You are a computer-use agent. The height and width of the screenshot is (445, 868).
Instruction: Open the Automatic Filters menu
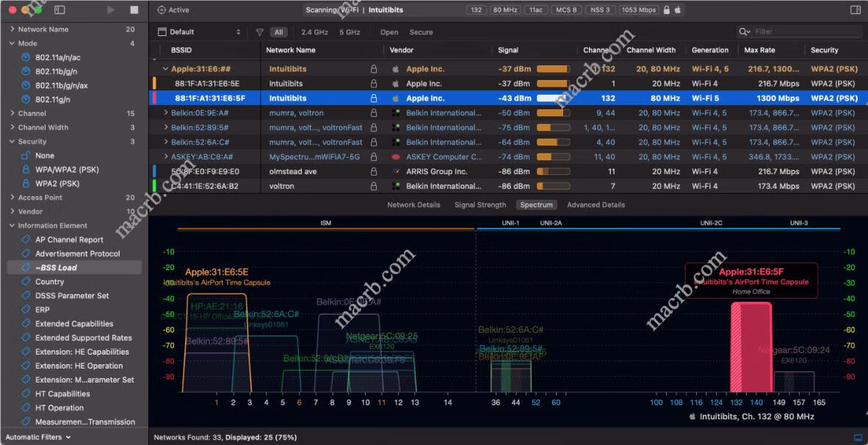[x=38, y=437]
